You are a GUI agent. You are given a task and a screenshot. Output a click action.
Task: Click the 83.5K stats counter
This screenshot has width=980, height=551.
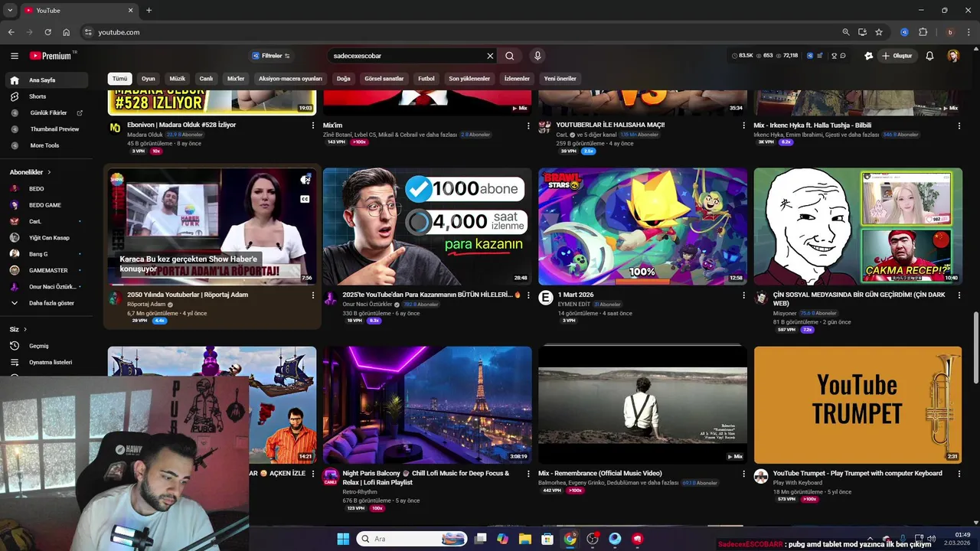coord(743,56)
